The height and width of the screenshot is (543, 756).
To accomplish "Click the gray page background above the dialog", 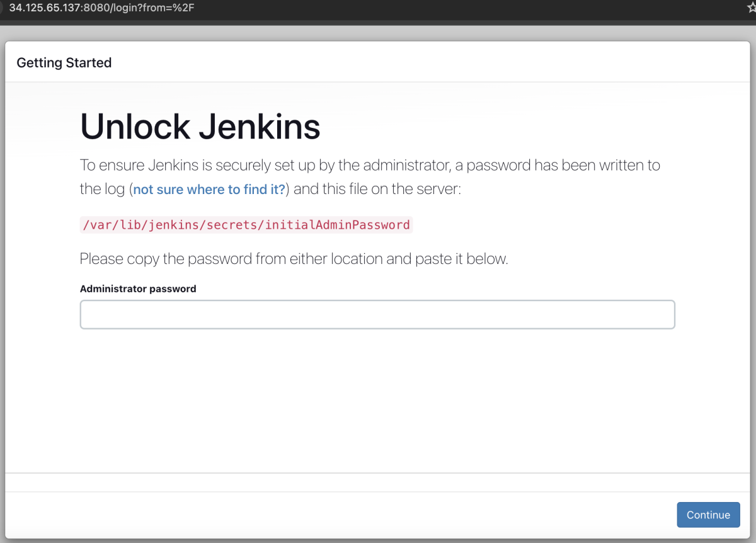I will (378, 33).
